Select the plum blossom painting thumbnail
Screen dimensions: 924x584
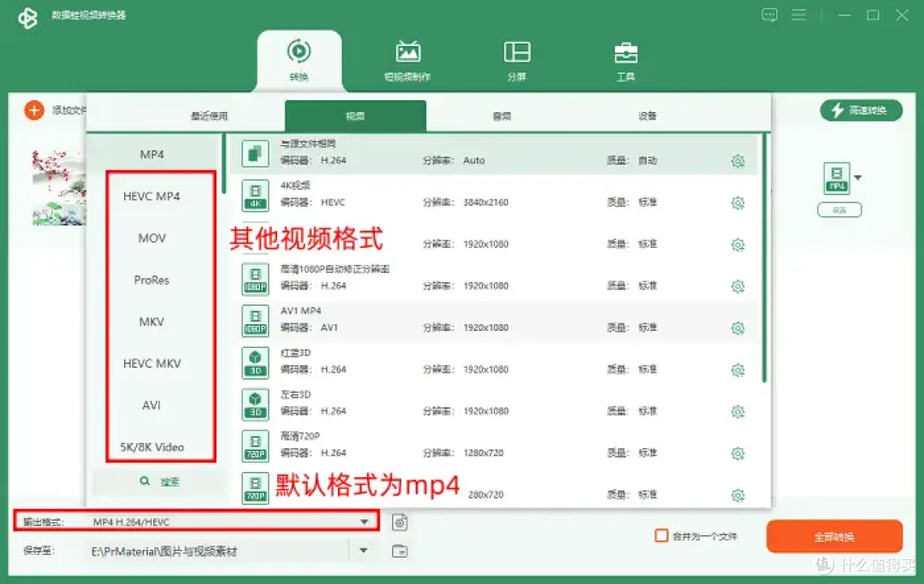pyautogui.click(x=59, y=187)
